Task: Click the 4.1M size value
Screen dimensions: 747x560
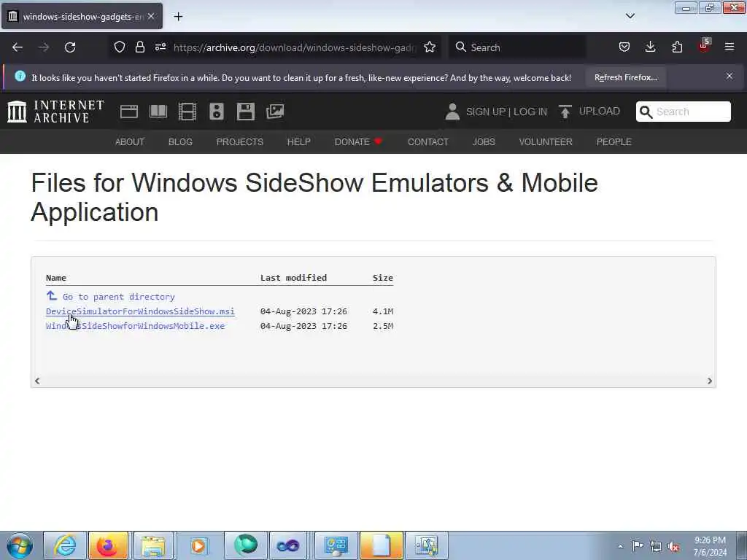Action: pos(382,311)
